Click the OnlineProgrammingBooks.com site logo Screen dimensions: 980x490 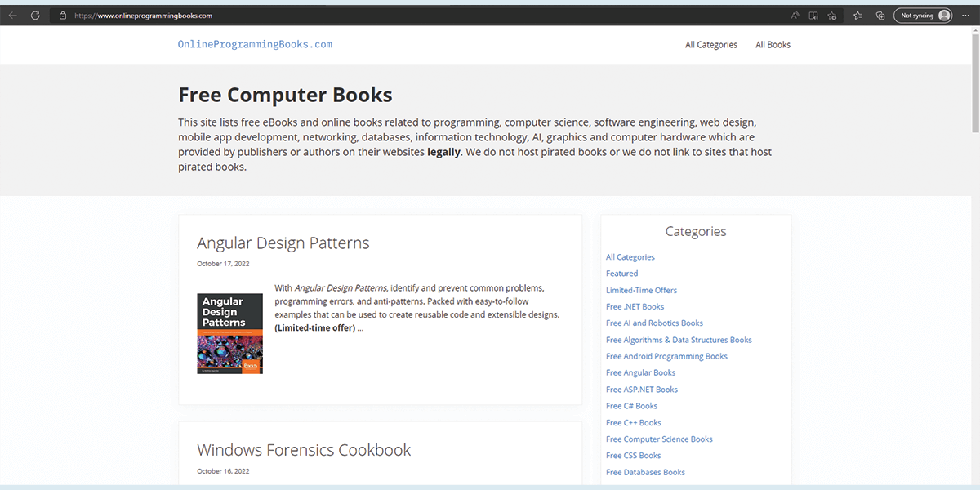coord(255,44)
